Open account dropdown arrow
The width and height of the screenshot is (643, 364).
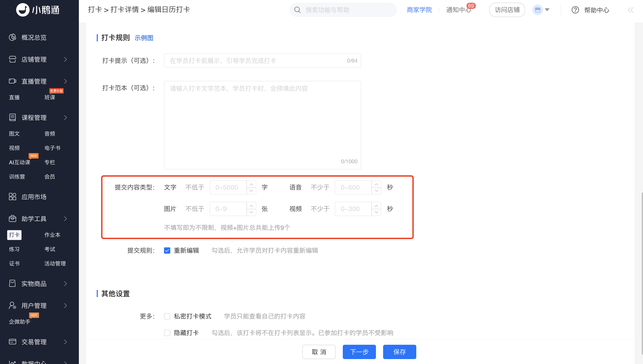(547, 10)
